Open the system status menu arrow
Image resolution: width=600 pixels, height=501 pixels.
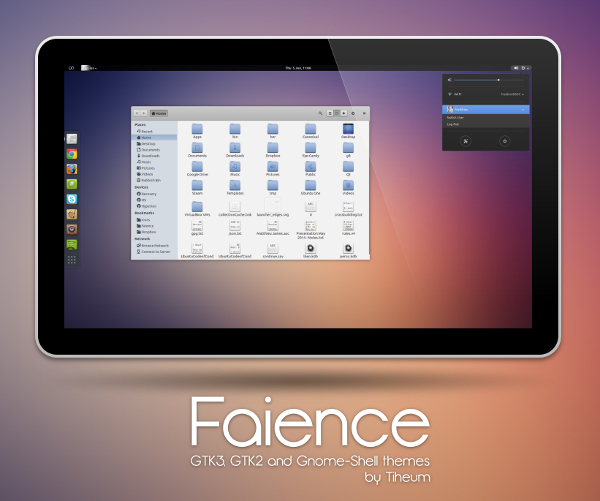pyautogui.click(x=528, y=68)
